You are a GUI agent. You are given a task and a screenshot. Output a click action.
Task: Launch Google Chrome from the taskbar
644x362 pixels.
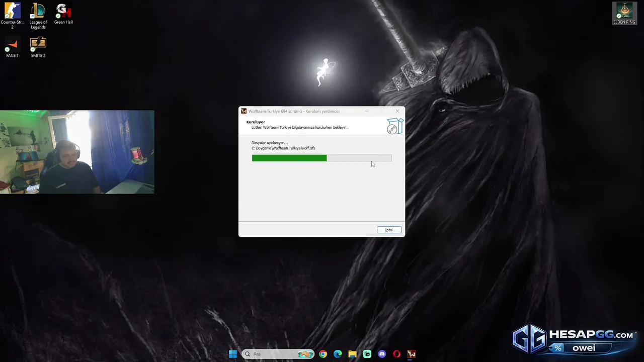coord(323,354)
